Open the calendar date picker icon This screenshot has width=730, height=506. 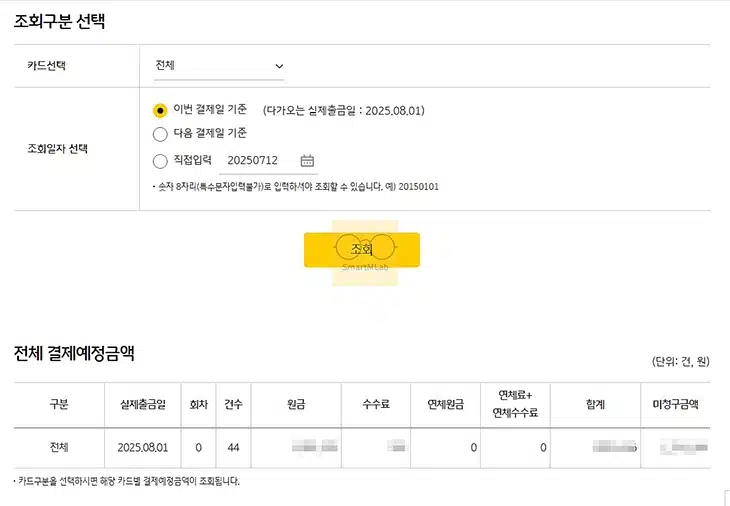coord(307,161)
